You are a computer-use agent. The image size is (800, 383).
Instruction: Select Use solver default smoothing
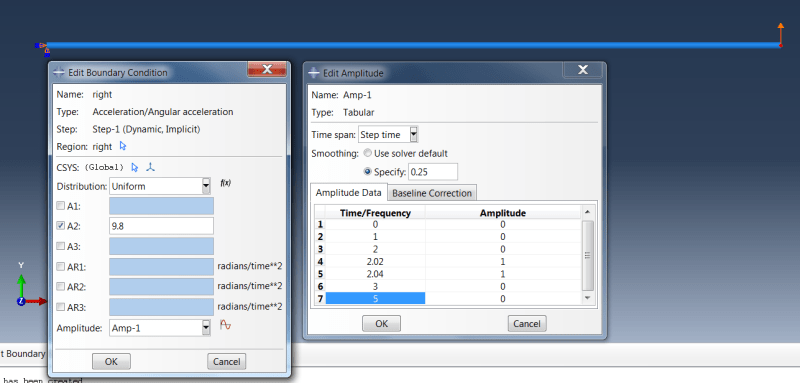(367, 153)
